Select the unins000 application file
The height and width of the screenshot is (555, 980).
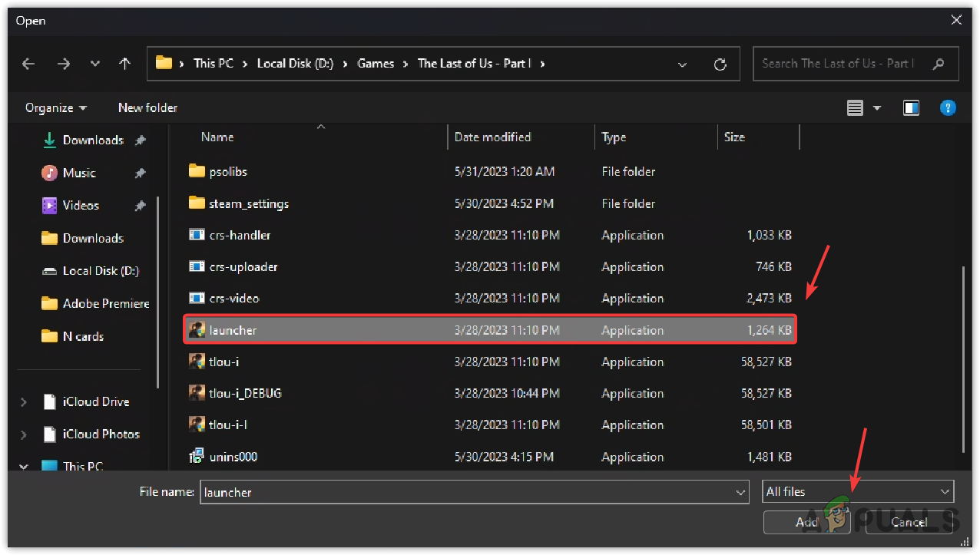pyautogui.click(x=233, y=457)
